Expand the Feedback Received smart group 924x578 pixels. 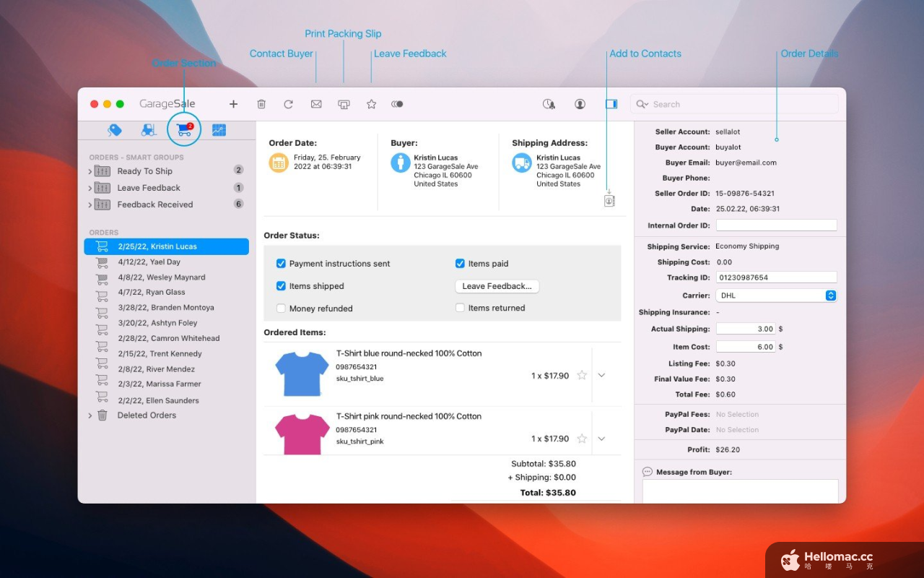[x=90, y=204]
